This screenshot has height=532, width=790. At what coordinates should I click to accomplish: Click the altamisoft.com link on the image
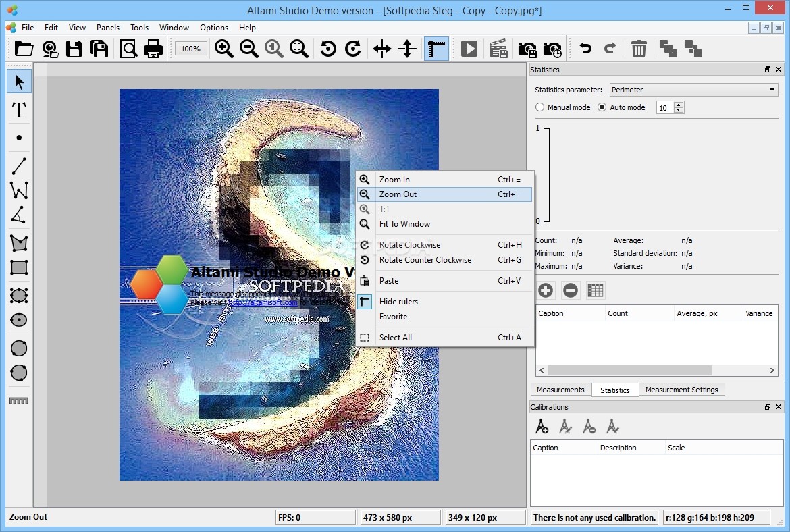(263, 302)
